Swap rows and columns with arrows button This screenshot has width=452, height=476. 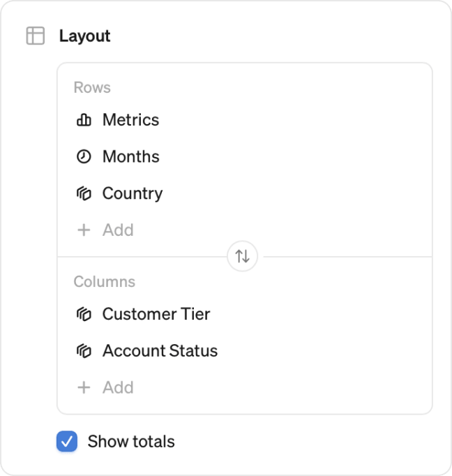point(242,256)
